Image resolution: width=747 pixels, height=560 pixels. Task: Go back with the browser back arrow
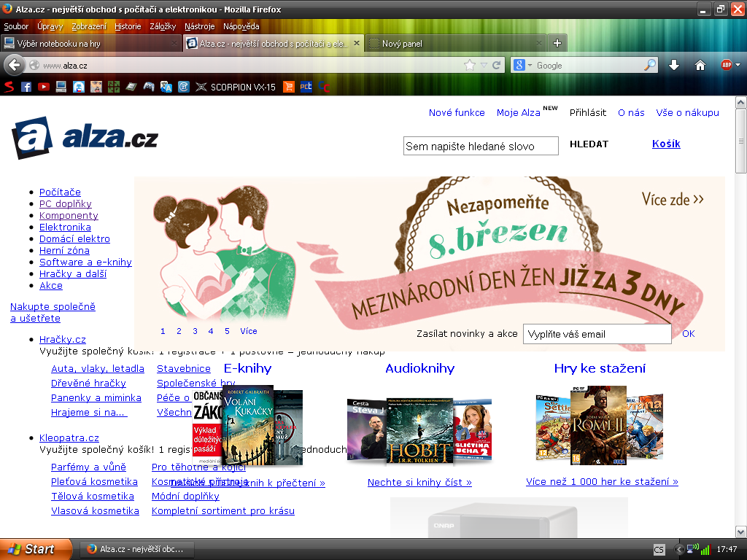[15, 65]
